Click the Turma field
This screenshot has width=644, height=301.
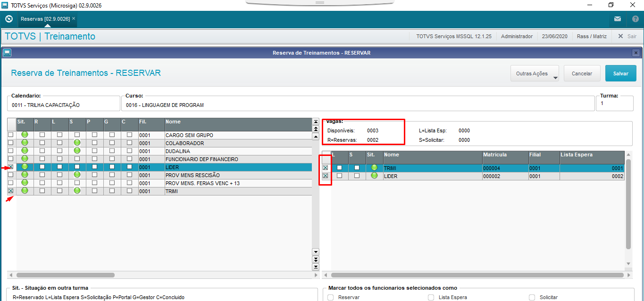(615, 103)
